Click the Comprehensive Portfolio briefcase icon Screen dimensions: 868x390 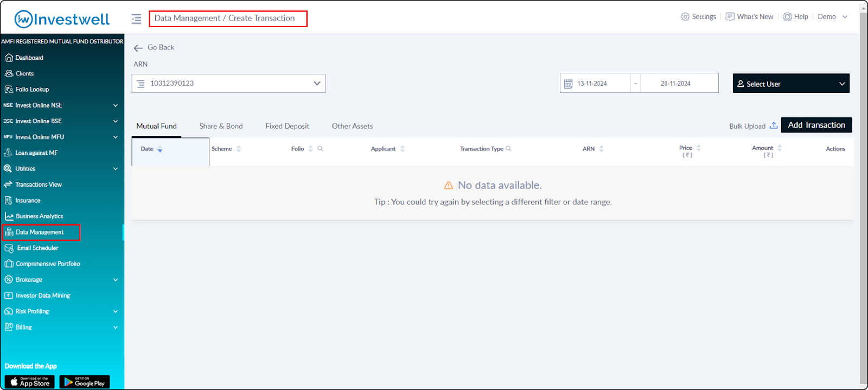[x=9, y=264]
